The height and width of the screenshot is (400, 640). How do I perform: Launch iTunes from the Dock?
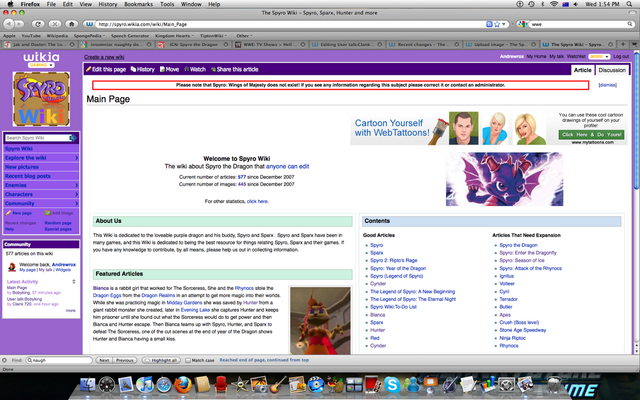144,384
